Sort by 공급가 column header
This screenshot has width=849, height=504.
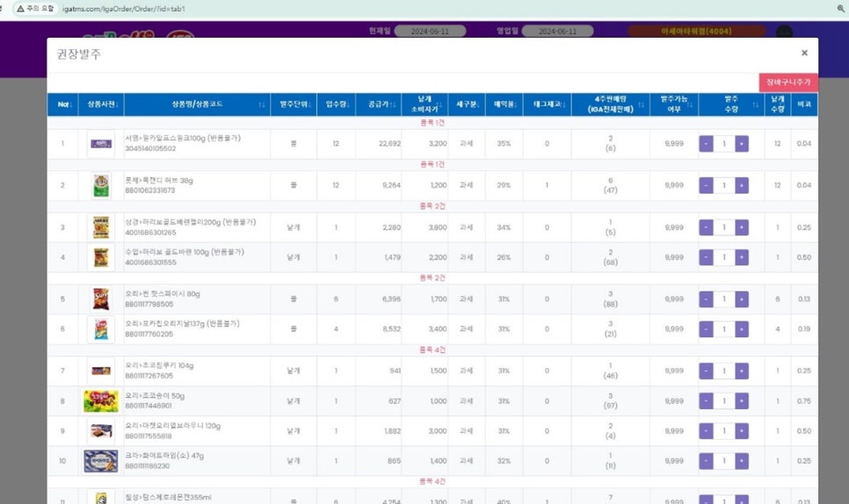coord(379,104)
